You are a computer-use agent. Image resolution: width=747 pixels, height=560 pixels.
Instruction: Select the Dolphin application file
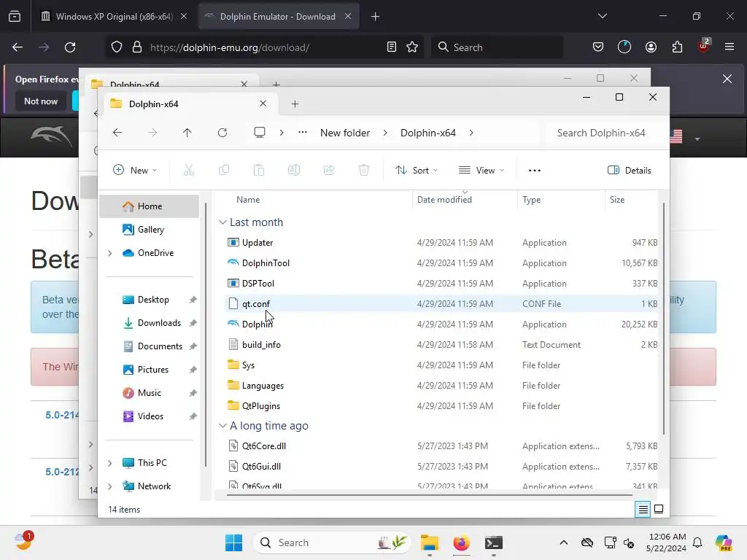tap(258, 324)
